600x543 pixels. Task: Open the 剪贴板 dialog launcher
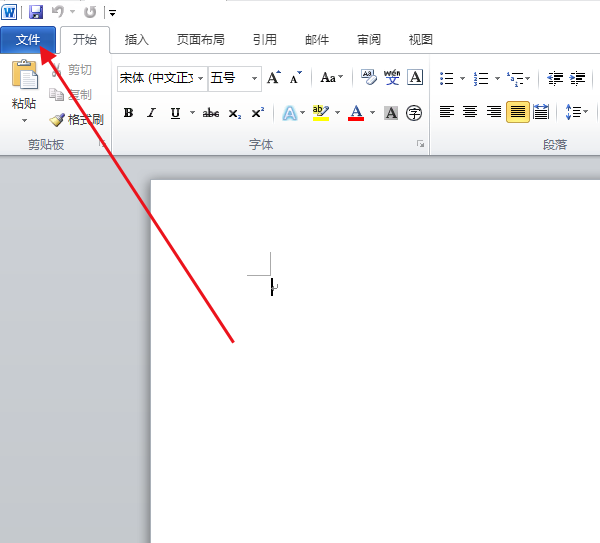[103, 143]
